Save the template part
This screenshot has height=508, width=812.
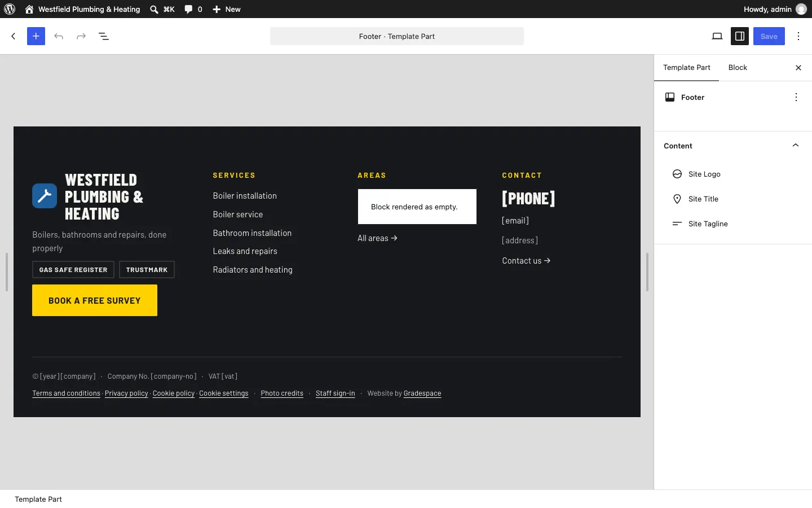pyautogui.click(x=769, y=36)
